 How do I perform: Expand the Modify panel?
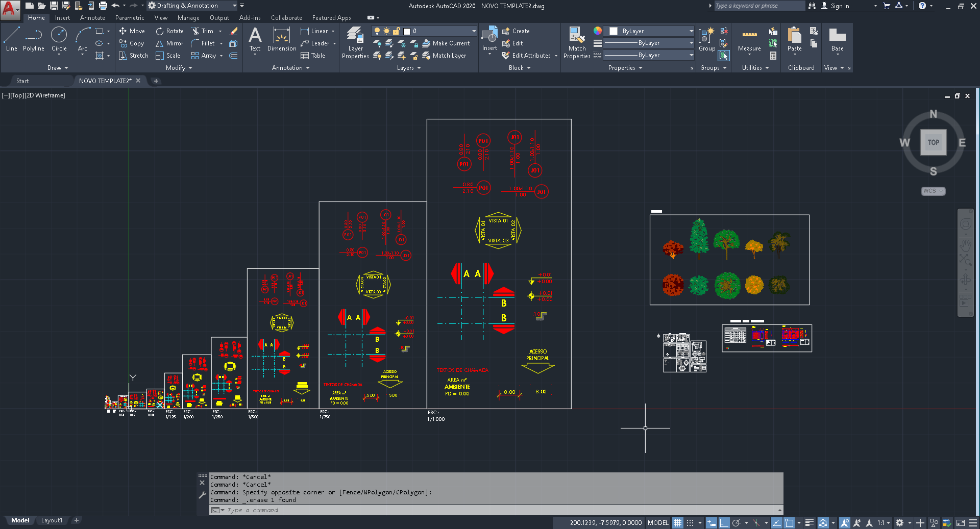coord(178,67)
